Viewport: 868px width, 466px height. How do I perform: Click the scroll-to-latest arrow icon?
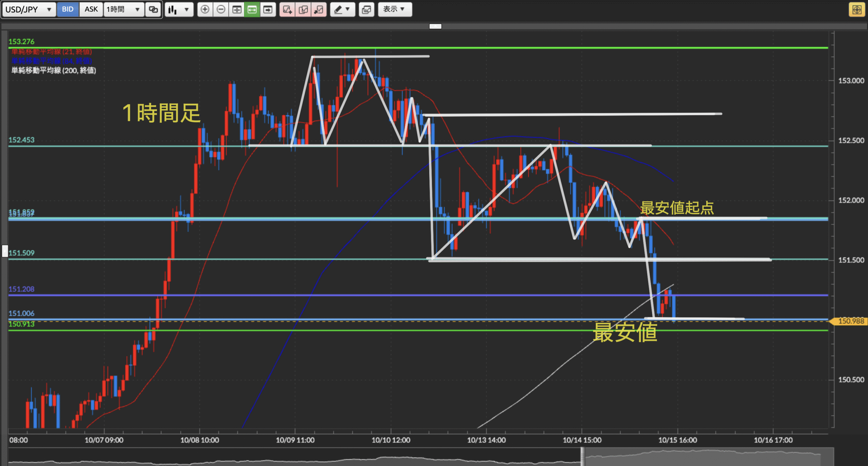click(x=268, y=9)
